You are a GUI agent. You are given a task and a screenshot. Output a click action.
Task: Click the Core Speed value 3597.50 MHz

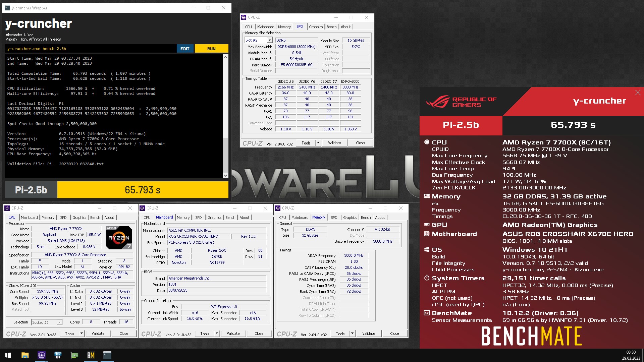(48, 292)
